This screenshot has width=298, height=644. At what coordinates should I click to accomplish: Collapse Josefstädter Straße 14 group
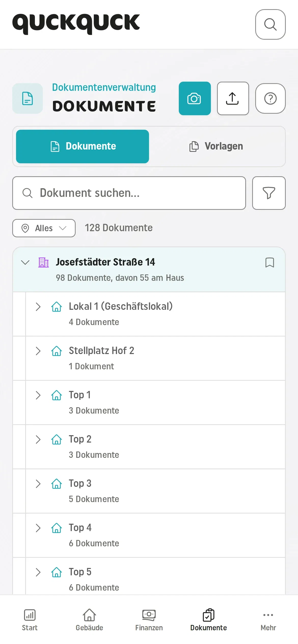point(25,262)
